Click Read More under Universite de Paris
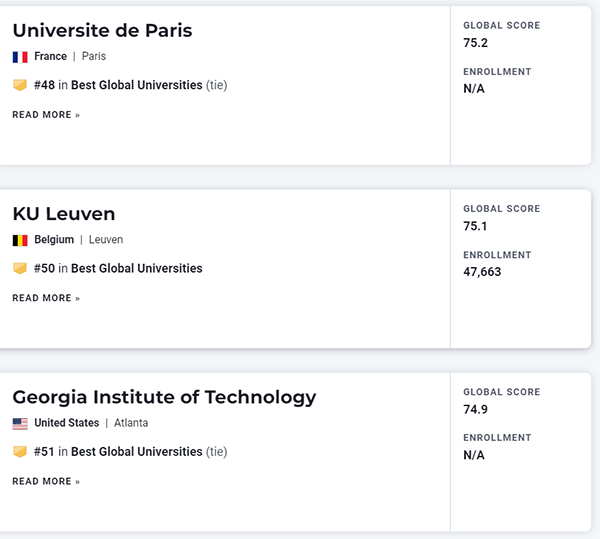 pos(46,115)
